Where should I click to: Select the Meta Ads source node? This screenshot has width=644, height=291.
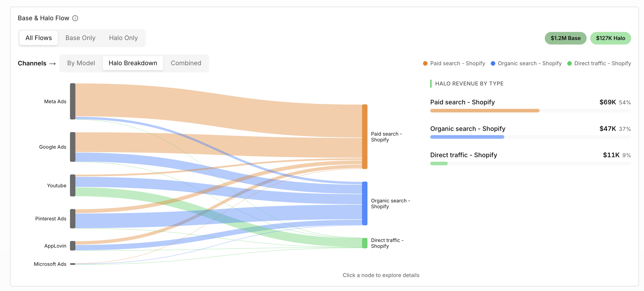(x=72, y=101)
